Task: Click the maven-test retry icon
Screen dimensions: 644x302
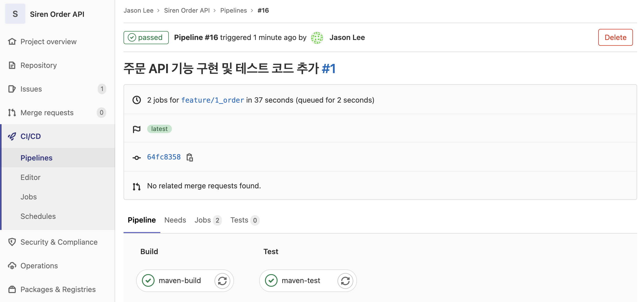Action: [x=345, y=280]
